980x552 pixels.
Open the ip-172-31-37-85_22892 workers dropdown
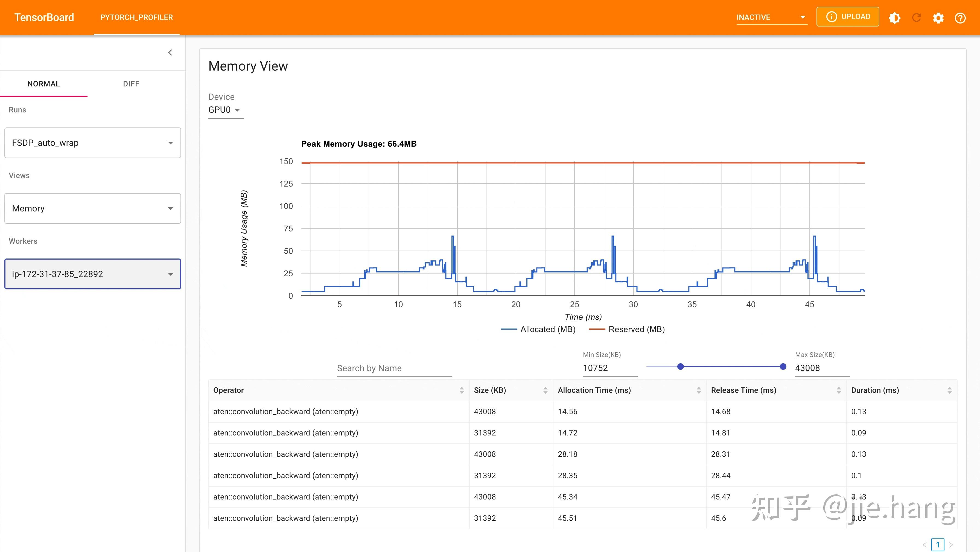click(92, 274)
